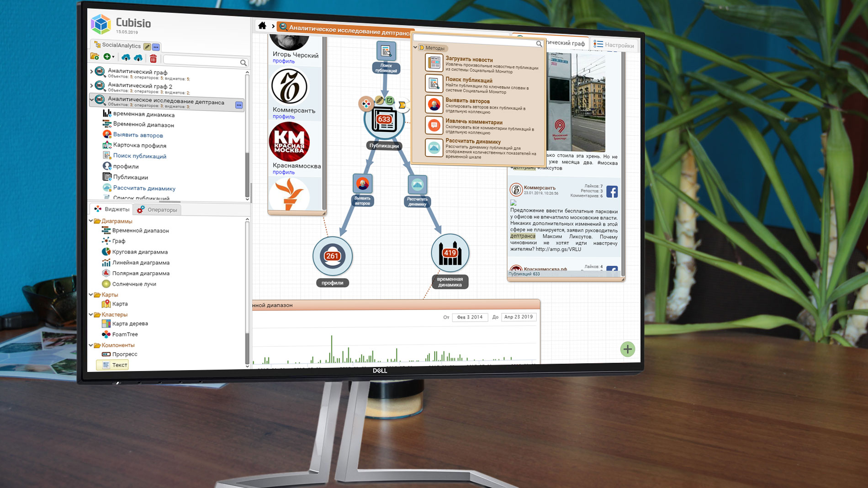Image resolution: width=868 pixels, height=488 pixels.
Task: Click the pencil edit icon on SocialAnalytics tab
Action: pos(147,47)
